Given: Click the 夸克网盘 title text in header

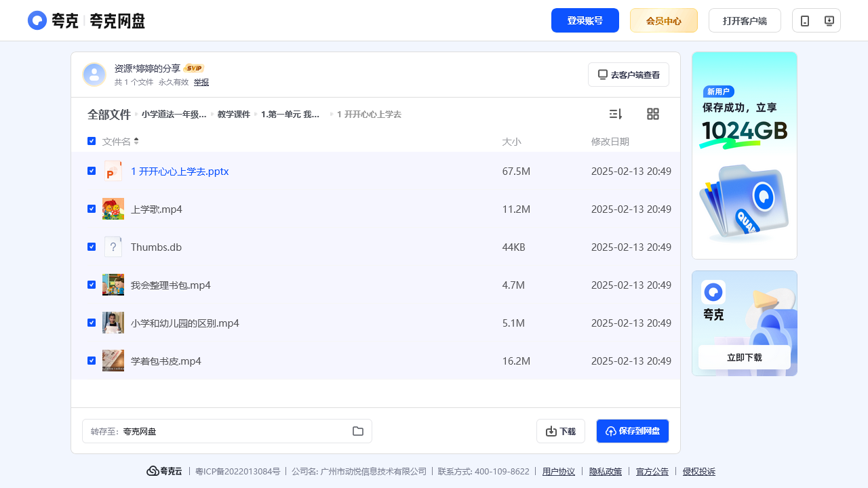Looking at the screenshot, I should [x=117, y=21].
